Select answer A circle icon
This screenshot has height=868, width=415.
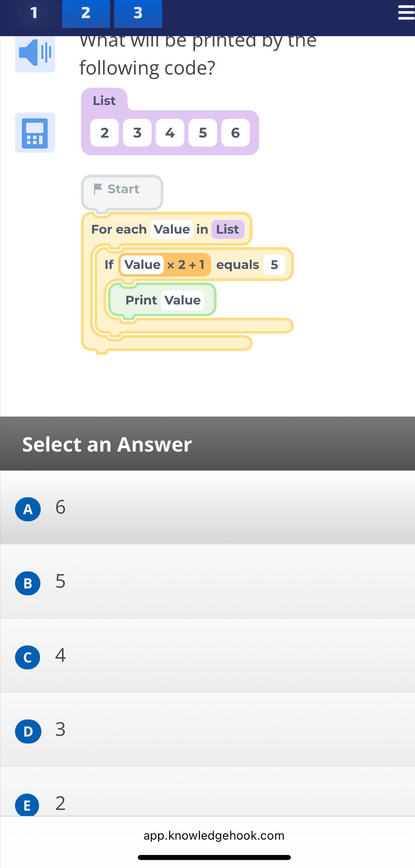pos(28,509)
